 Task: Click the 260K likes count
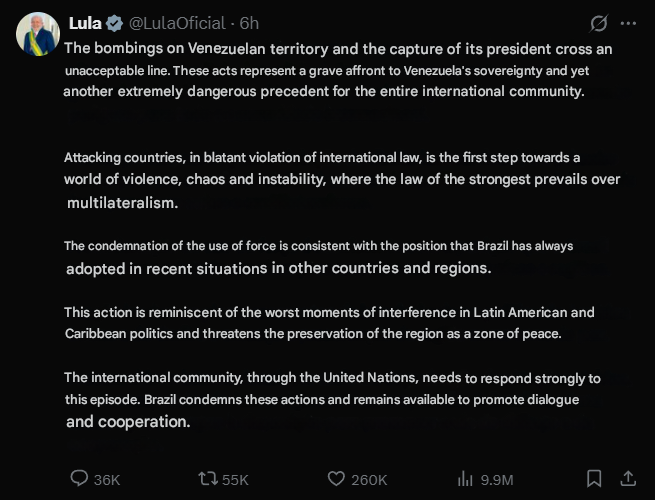[x=370, y=480]
